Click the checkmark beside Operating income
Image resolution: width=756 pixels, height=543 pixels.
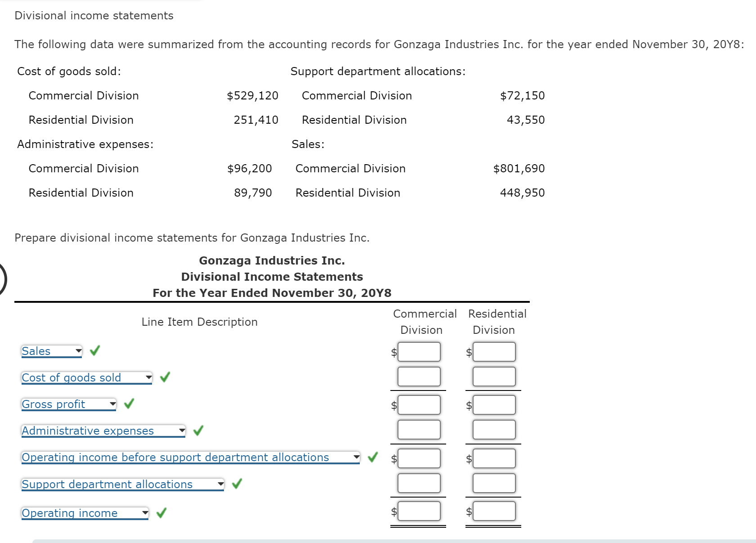coord(162,512)
